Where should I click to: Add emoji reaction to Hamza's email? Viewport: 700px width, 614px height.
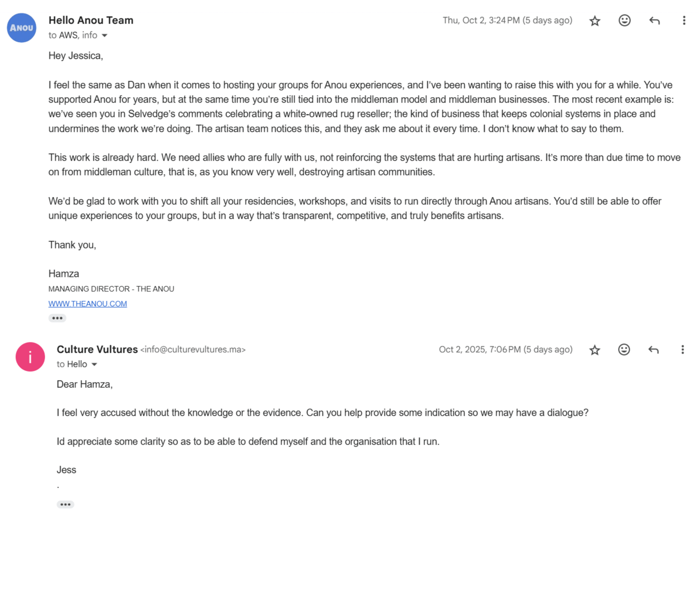(624, 21)
